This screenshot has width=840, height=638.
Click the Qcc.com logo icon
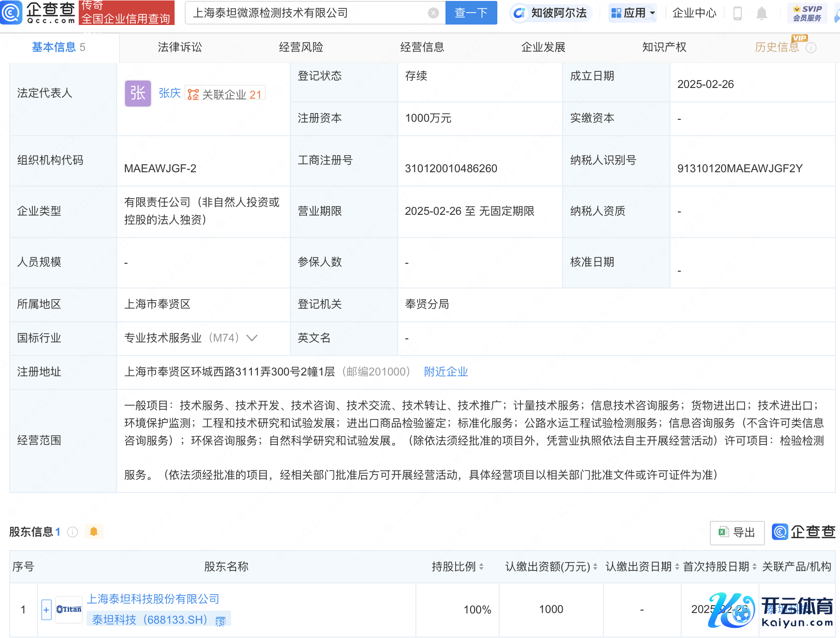(x=11, y=13)
